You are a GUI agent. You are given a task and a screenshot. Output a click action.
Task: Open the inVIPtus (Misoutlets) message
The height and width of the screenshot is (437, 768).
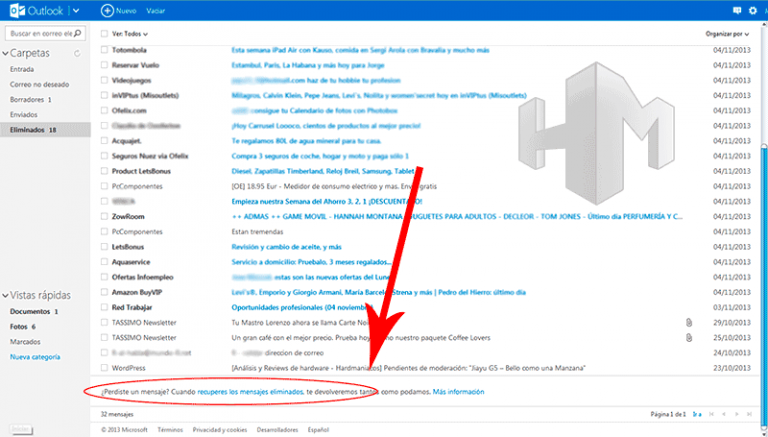379,96
